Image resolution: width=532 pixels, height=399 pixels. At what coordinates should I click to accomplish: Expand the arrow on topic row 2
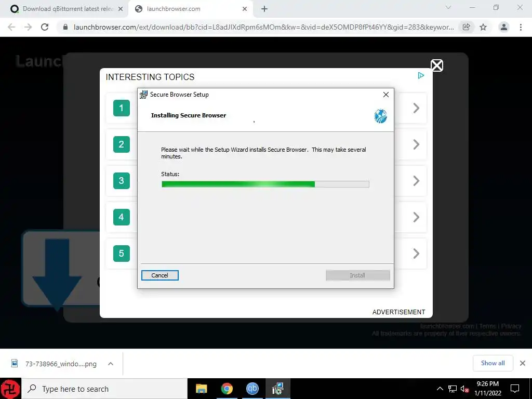click(x=416, y=144)
